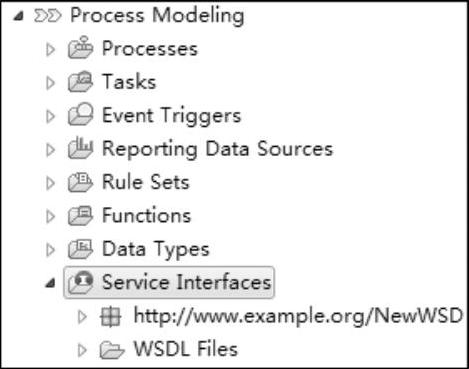Click the Data Types folder icon

[x=80, y=249]
